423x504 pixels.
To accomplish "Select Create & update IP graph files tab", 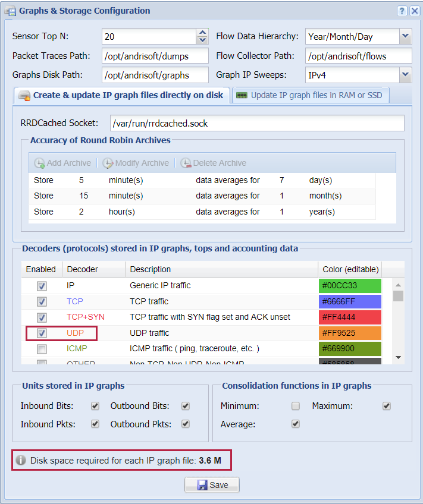I will (x=121, y=95).
